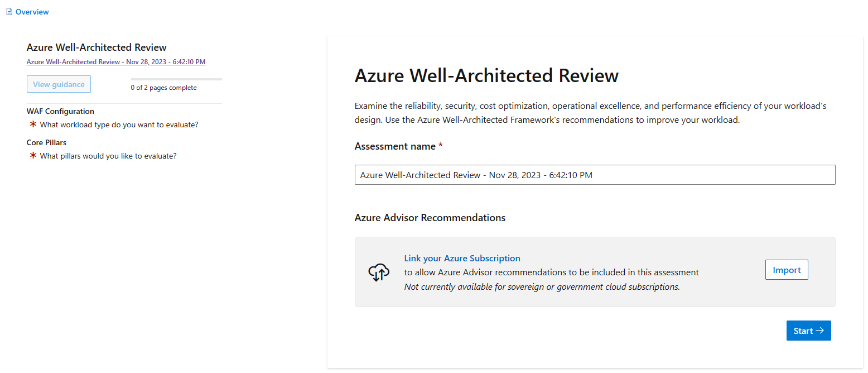The height and width of the screenshot is (373, 868).
Task: Click the '0 of 2 pages complete' status text
Action: click(163, 88)
